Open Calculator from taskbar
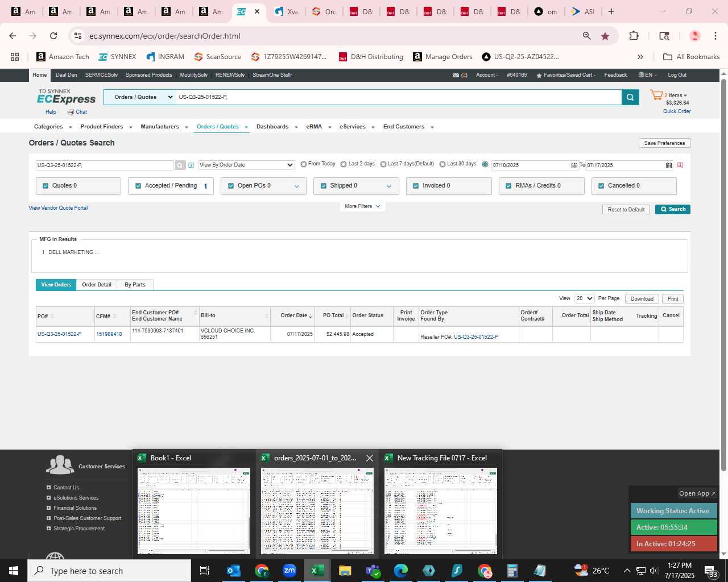Viewport: 728px width, 582px height. point(512,571)
